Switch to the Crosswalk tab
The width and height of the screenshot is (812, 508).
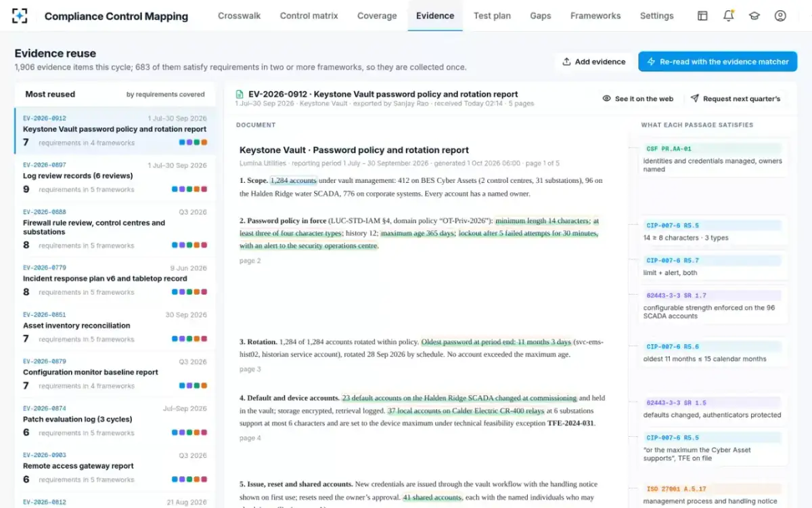coord(239,16)
